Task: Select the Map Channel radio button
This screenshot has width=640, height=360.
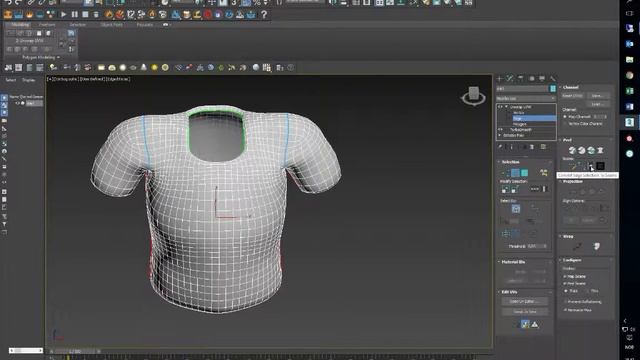Action: click(x=565, y=117)
